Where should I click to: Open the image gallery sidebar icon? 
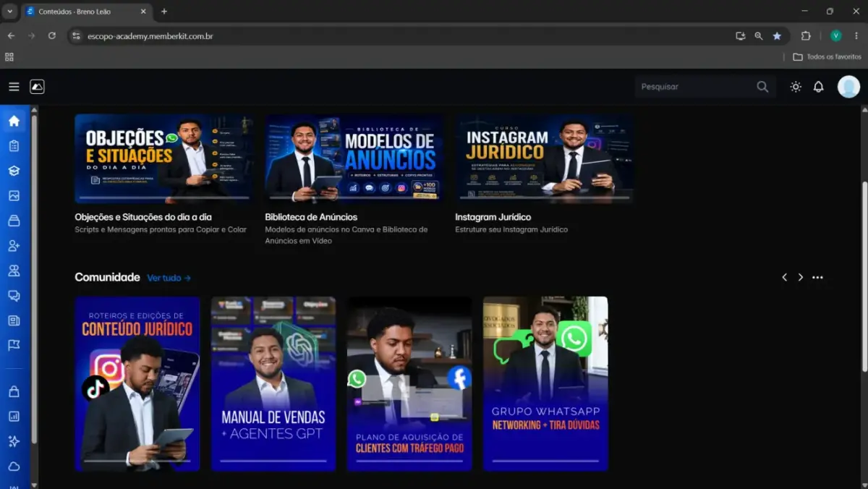[14, 196]
